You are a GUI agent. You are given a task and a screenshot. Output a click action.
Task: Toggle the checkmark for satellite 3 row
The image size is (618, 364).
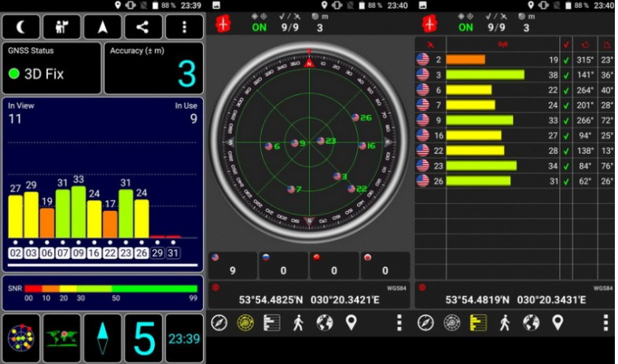(566, 75)
